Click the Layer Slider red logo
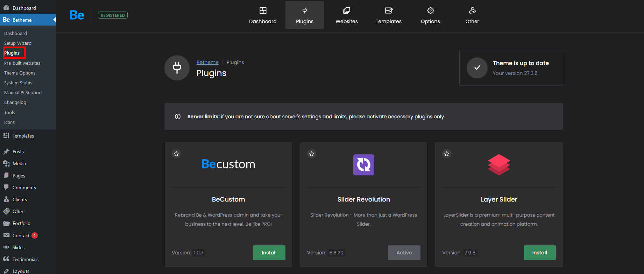This screenshot has width=644, height=274. [x=499, y=165]
